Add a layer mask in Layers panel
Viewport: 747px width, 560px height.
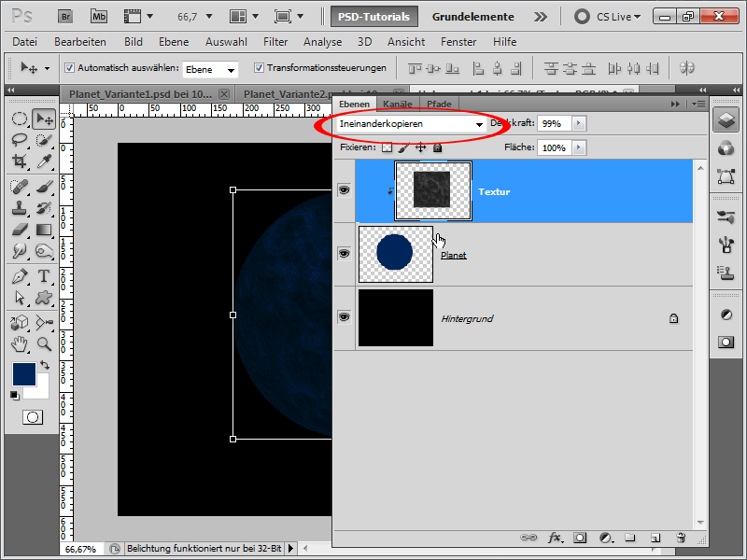580,539
